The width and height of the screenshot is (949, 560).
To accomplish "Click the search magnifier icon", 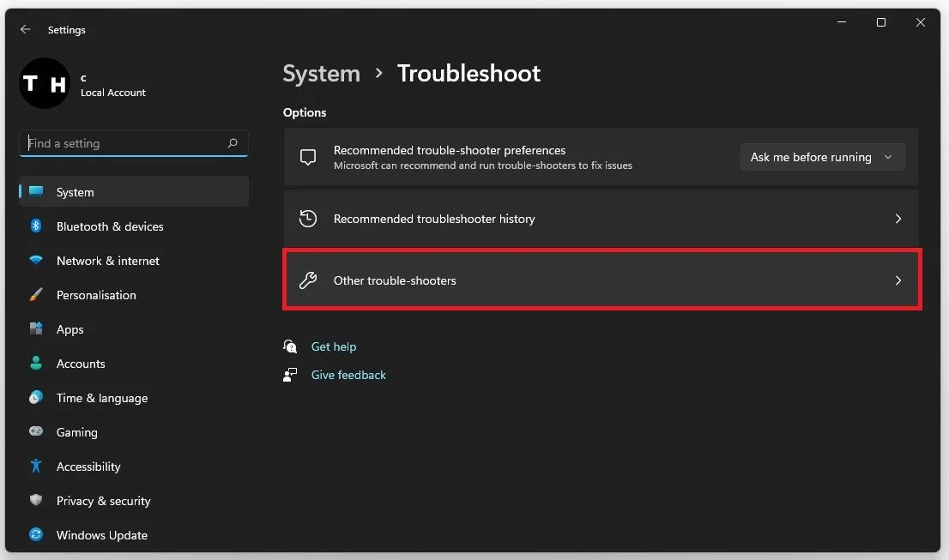I will (x=233, y=143).
